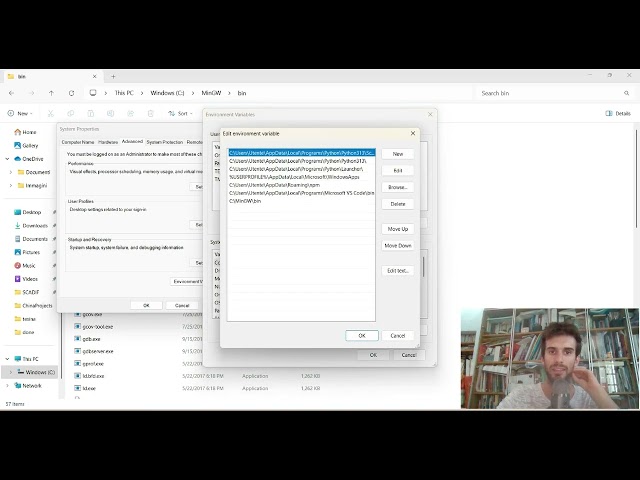Click New in Edit environment variable

pos(398,154)
